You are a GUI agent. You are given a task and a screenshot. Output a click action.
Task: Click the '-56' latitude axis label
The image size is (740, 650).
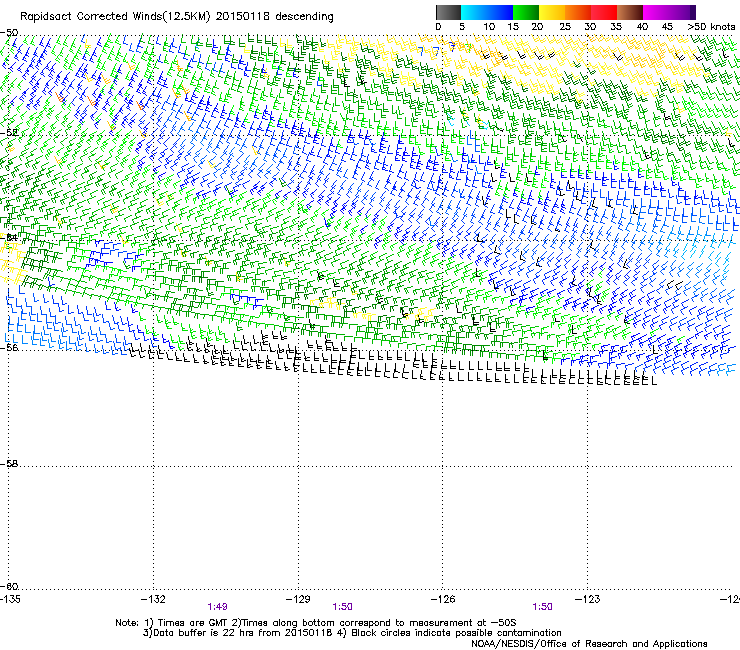click(x=9, y=347)
